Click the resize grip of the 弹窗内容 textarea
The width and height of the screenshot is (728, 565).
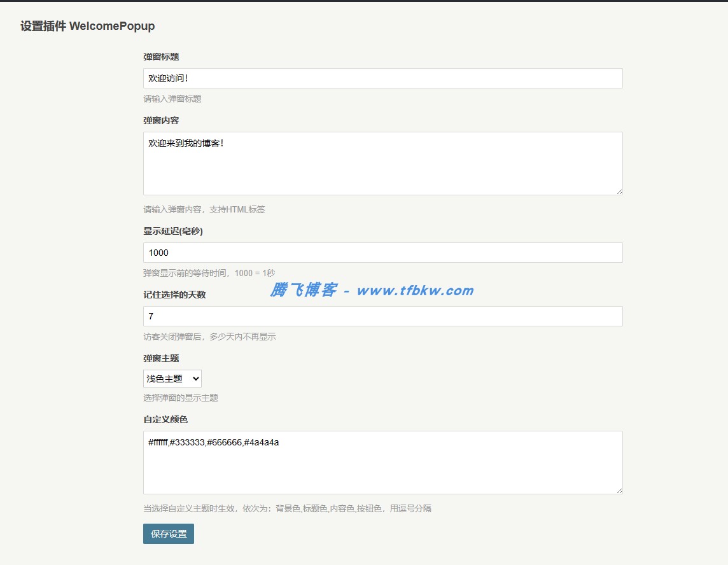point(619,190)
